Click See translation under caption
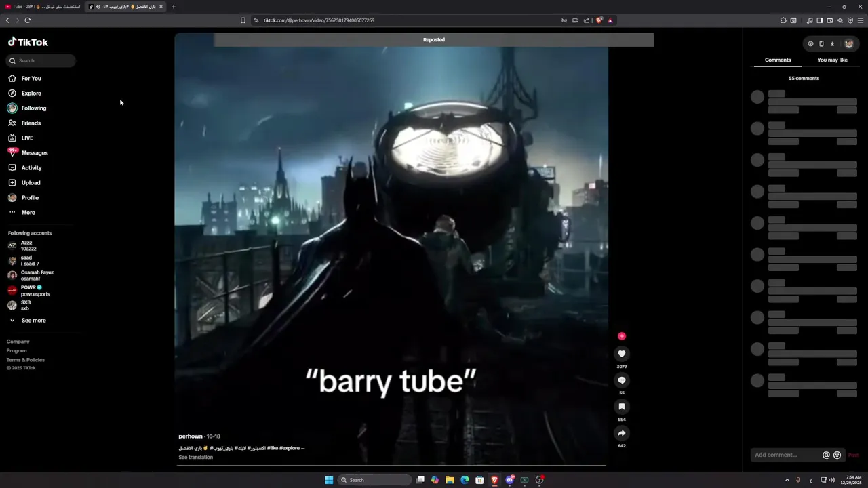 (x=195, y=457)
